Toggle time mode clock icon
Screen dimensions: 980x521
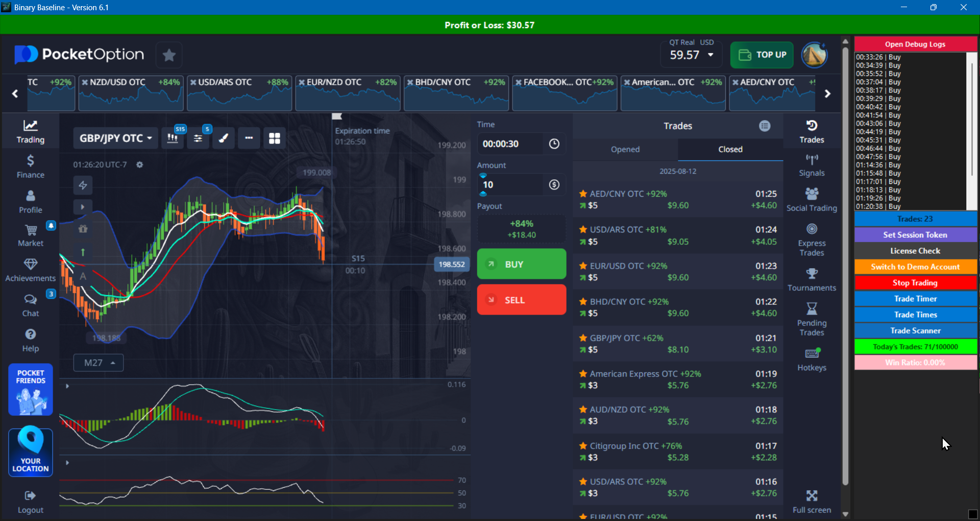[x=554, y=144]
